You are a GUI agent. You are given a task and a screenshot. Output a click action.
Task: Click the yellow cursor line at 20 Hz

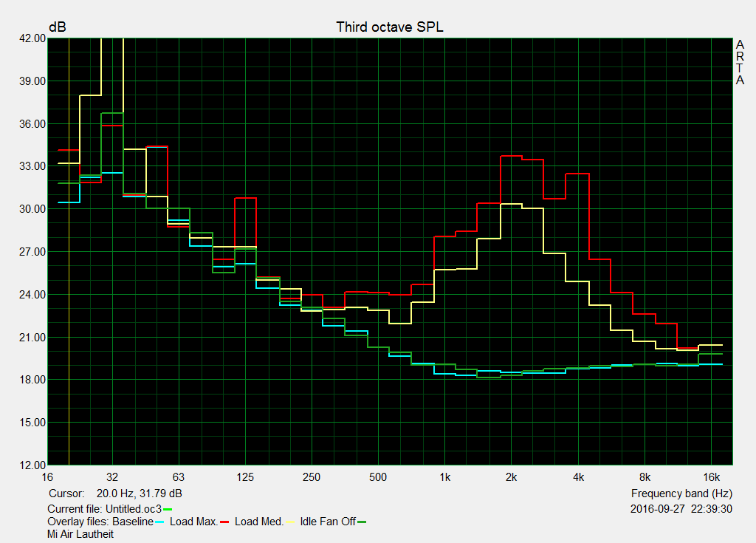click(x=69, y=251)
